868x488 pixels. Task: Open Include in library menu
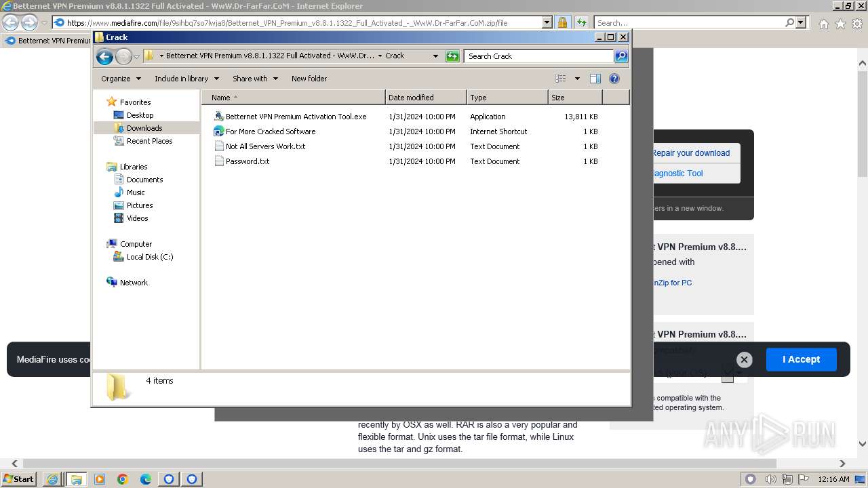tap(186, 79)
